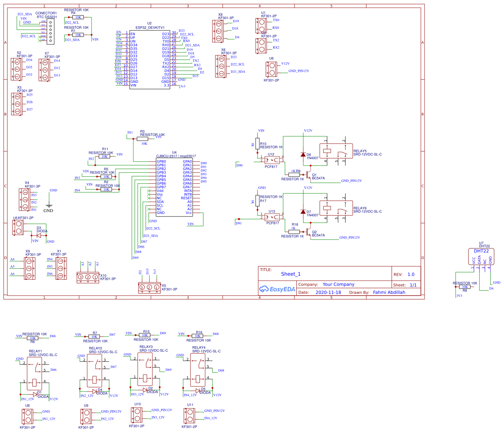This screenshot has width=504, height=433.
Task: Select the REV 1.0 revision text
Action: tap(411, 274)
